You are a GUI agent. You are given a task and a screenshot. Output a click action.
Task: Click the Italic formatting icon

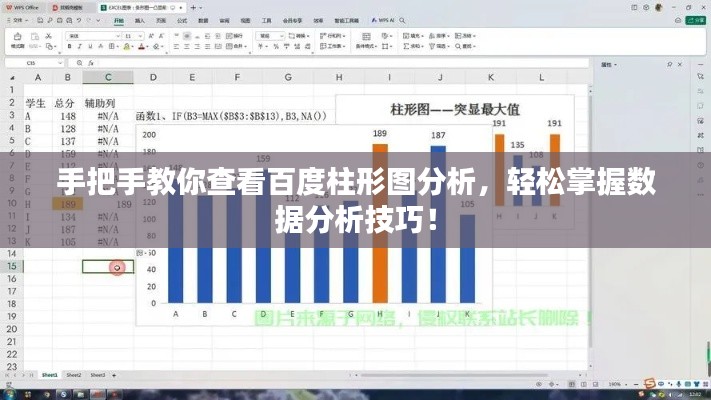click(81, 47)
